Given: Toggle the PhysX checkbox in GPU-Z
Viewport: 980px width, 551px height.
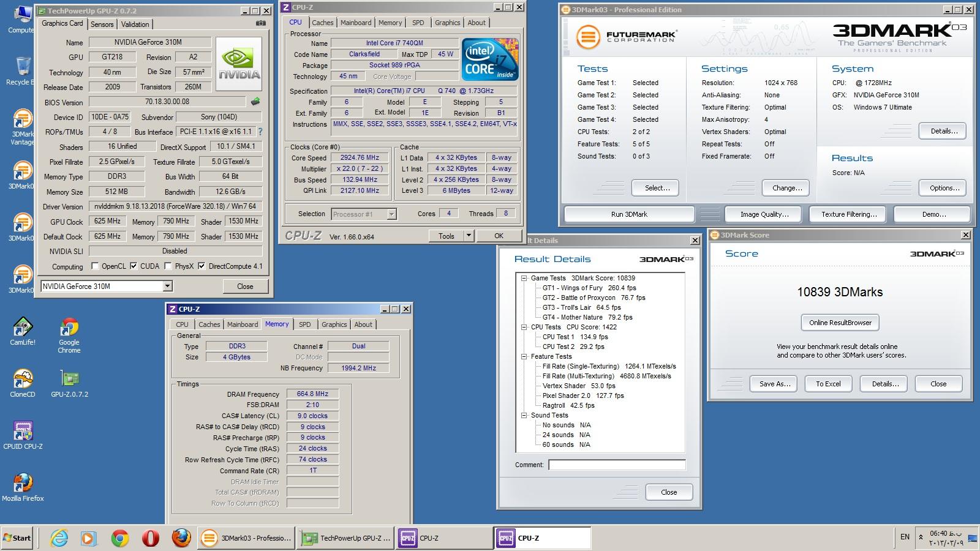Looking at the screenshot, I should tap(168, 266).
